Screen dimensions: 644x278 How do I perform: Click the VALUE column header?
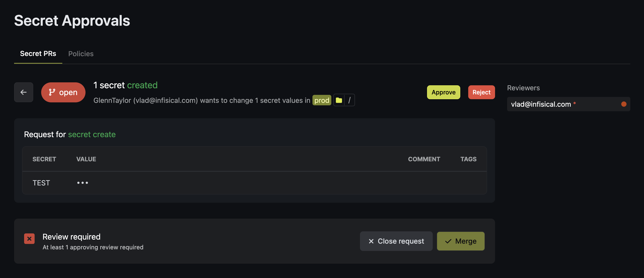(86, 159)
